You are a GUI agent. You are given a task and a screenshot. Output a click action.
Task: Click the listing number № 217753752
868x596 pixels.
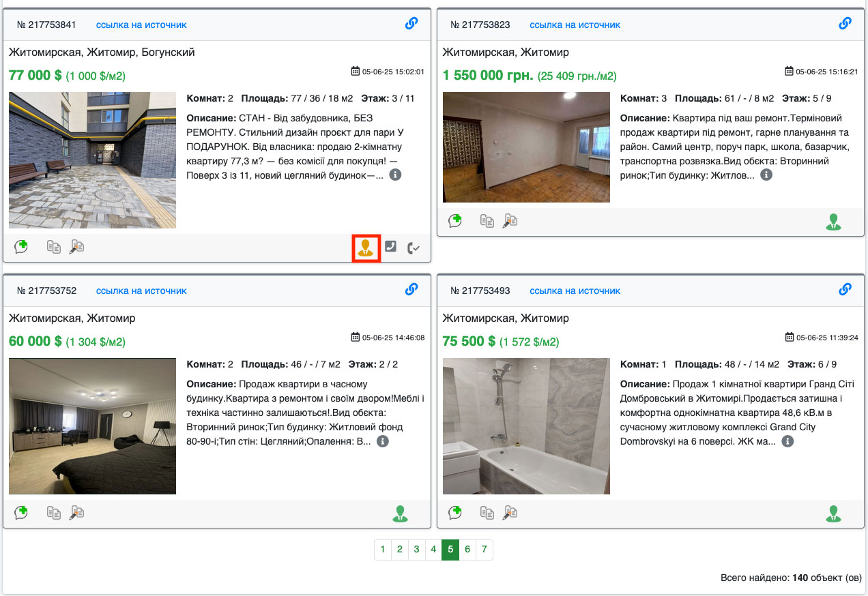coord(46,290)
